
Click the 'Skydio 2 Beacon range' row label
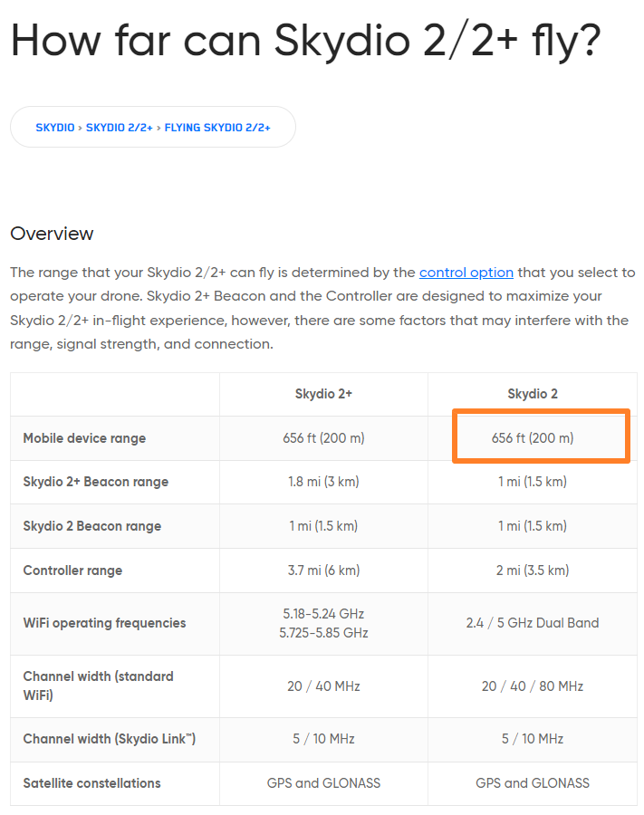[92, 526]
